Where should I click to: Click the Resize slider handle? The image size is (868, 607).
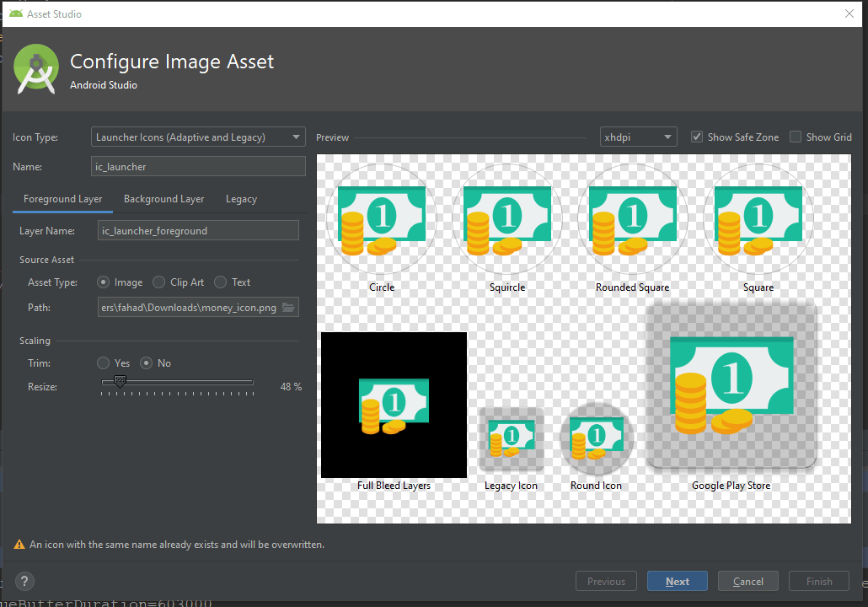120,382
